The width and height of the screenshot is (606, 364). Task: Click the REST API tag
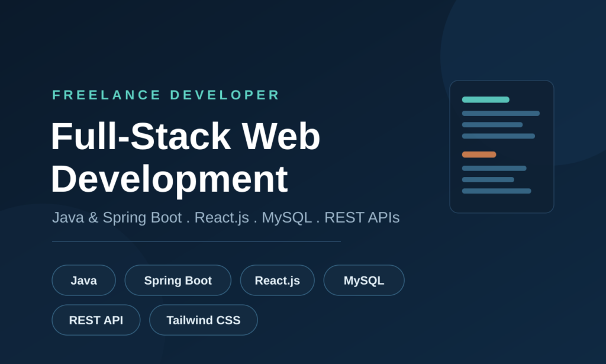(x=96, y=320)
